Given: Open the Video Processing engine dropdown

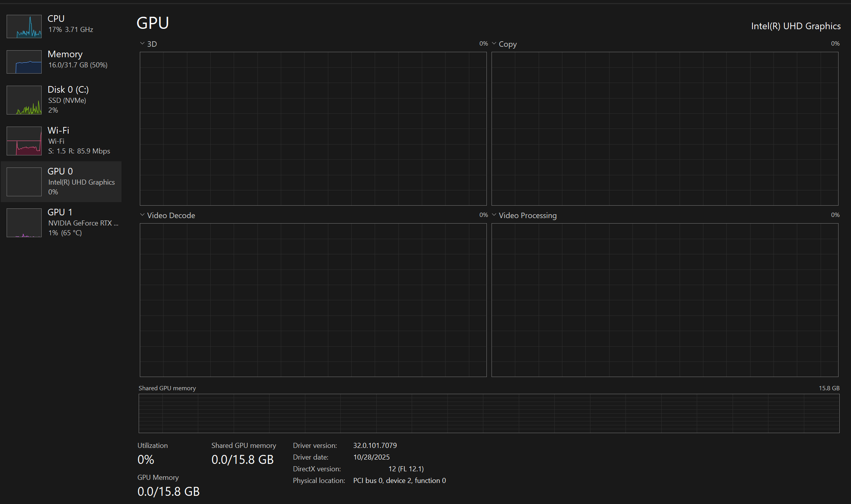Looking at the screenshot, I should 494,215.
